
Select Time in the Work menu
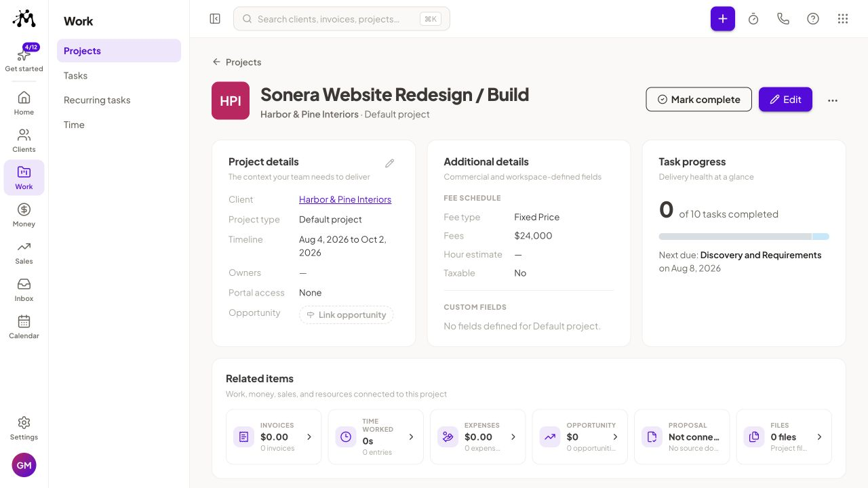119,125
